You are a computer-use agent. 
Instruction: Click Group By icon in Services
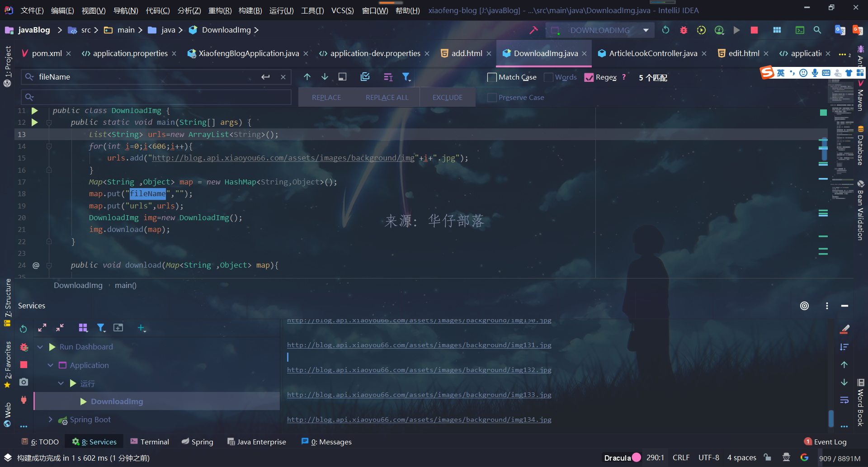pos(83,328)
